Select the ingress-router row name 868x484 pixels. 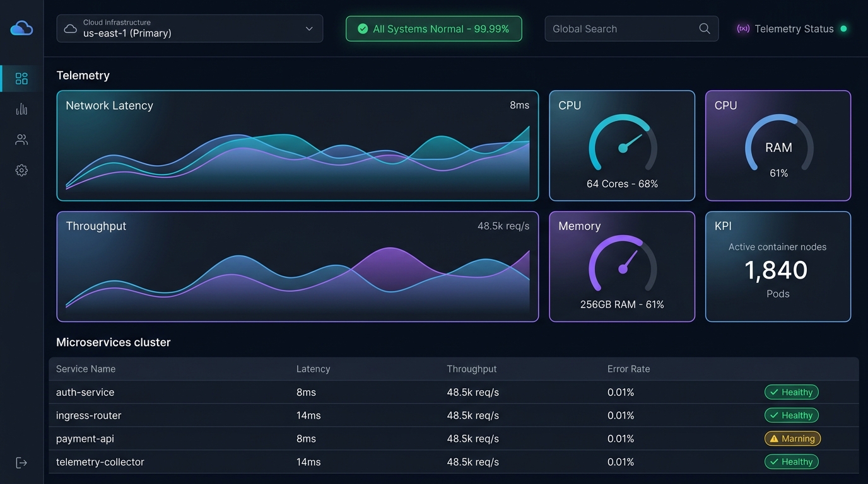[x=89, y=415]
